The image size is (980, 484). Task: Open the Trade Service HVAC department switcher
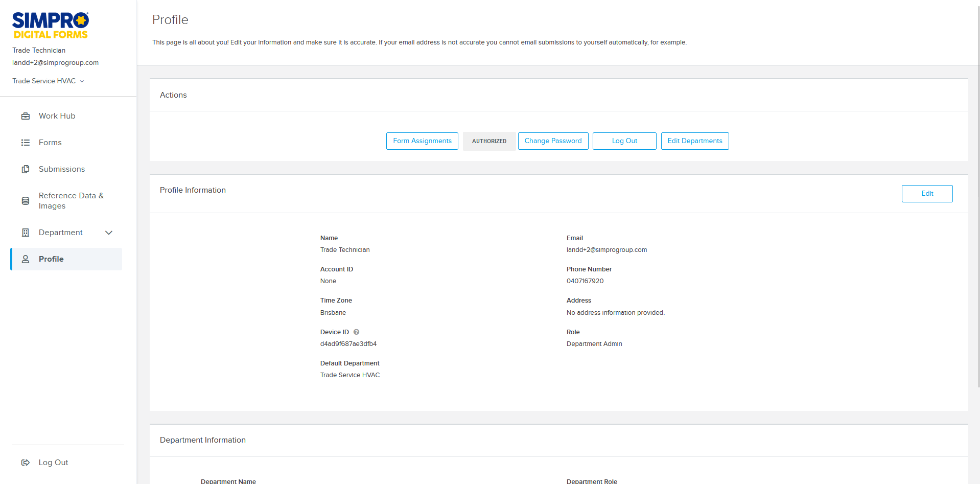(48, 81)
